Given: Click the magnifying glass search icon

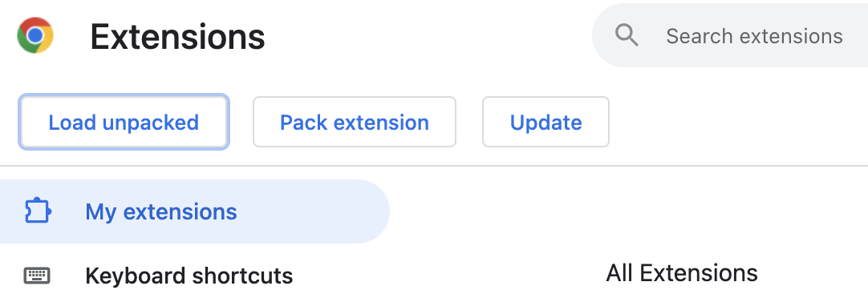Looking at the screenshot, I should pyautogui.click(x=627, y=35).
